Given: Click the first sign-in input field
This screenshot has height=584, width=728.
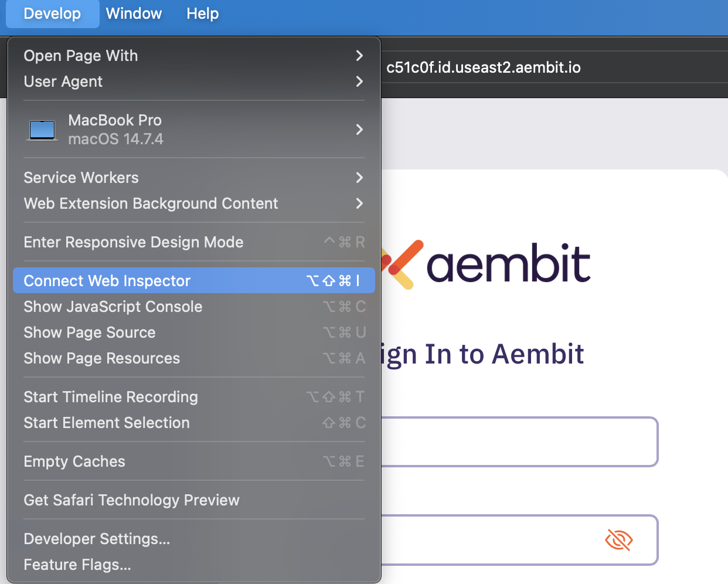Looking at the screenshot, I should 519,442.
